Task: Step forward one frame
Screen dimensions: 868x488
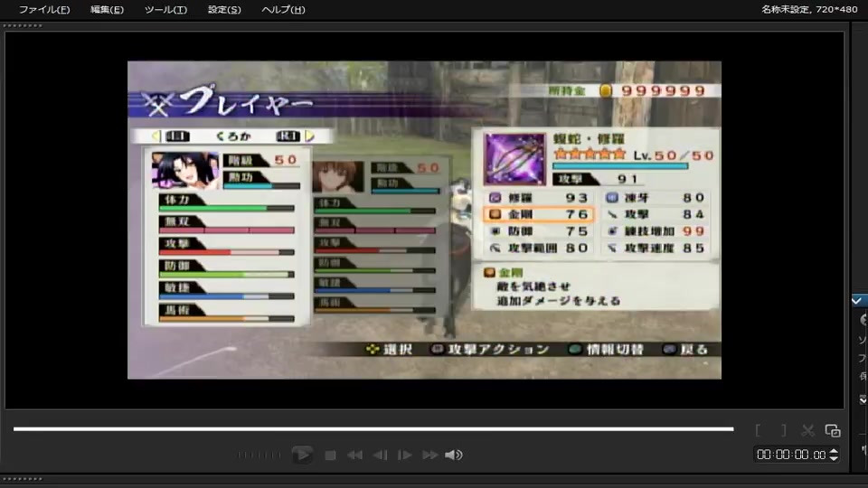Action: click(x=405, y=455)
